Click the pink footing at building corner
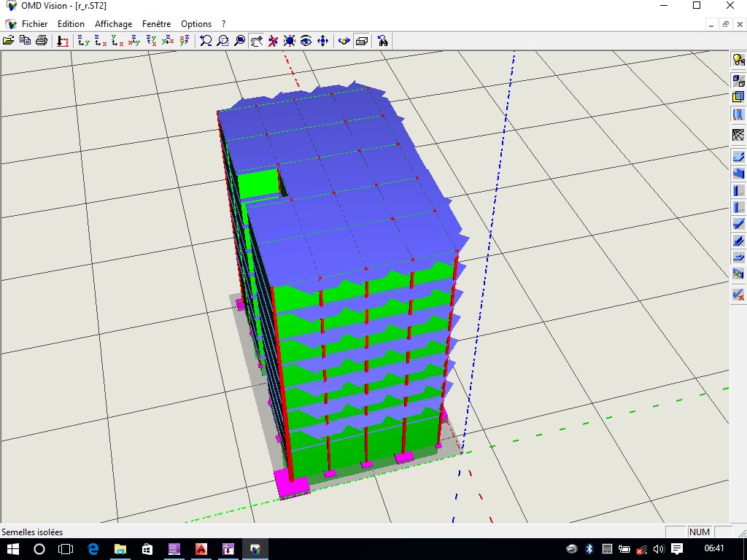747x560 pixels. coord(292,483)
